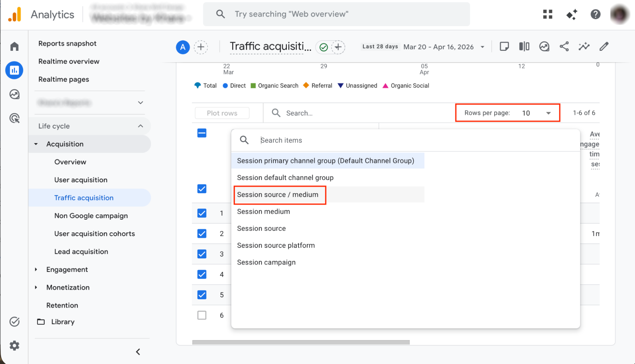Click the select-all checkbox above the table
Viewport: 635px width, 364px height.
coord(202,133)
